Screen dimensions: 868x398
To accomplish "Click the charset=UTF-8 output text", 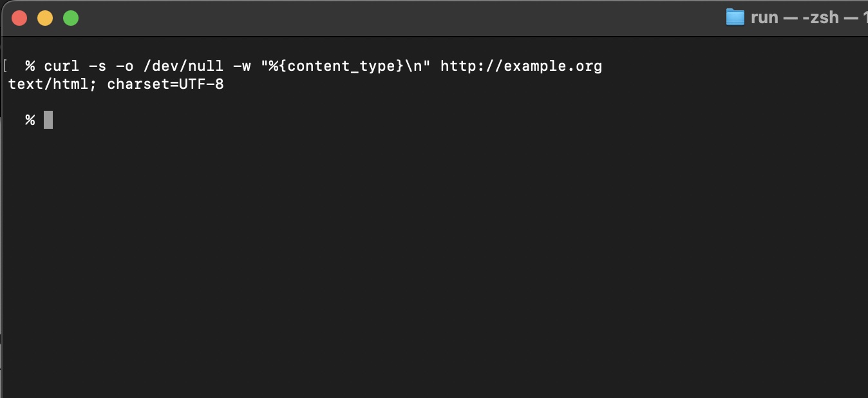I will [167, 84].
